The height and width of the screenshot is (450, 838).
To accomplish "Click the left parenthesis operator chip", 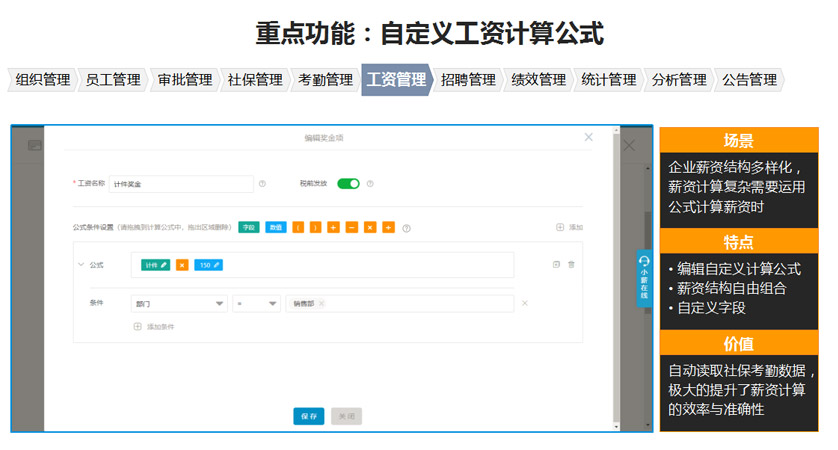I will click(298, 228).
